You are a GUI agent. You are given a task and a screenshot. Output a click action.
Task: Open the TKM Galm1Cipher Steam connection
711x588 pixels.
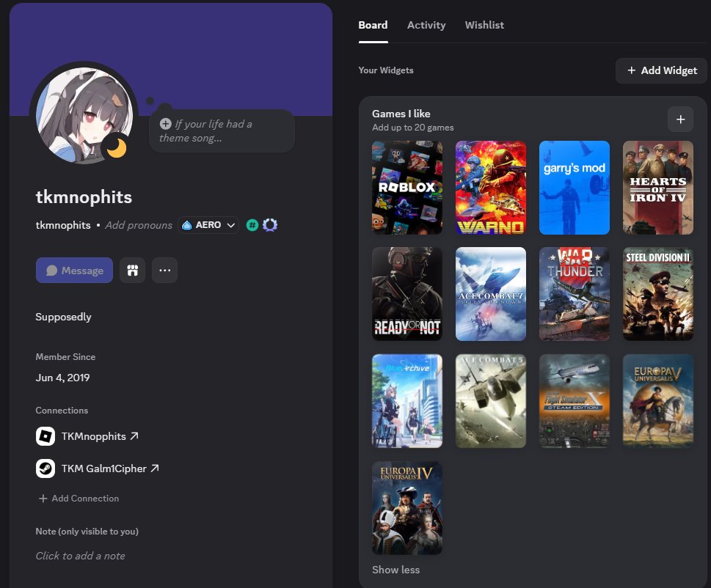pos(110,468)
